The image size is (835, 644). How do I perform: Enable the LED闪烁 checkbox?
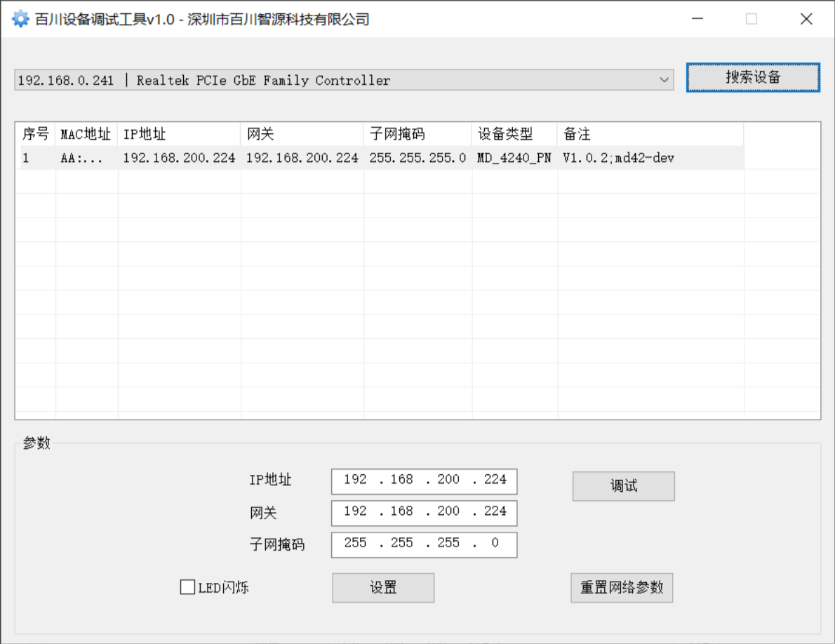pyautogui.click(x=187, y=587)
